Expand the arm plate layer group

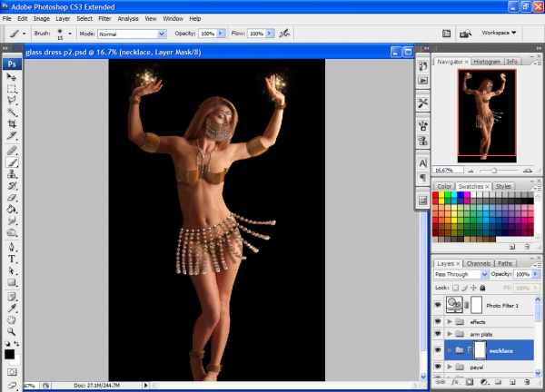coord(450,334)
